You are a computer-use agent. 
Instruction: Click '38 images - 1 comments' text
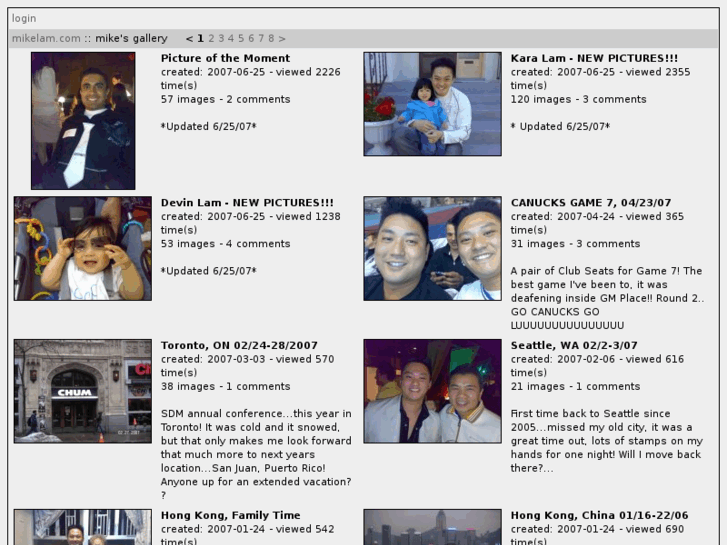[225, 386]
